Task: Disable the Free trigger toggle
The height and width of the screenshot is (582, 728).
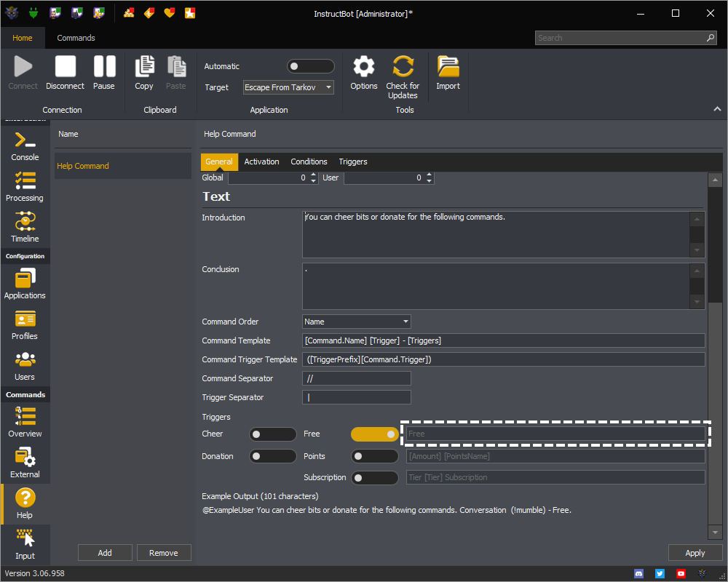Action: click(x=374, y=434)
